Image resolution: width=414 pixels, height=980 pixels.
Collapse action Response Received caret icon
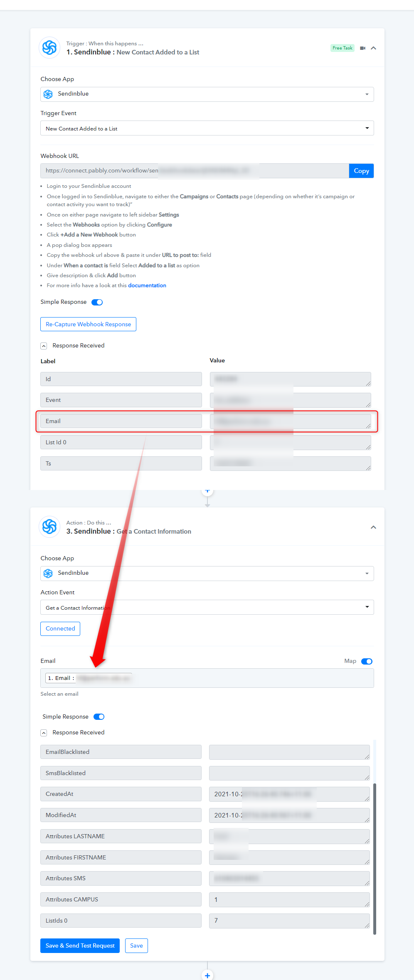(44, 733)
